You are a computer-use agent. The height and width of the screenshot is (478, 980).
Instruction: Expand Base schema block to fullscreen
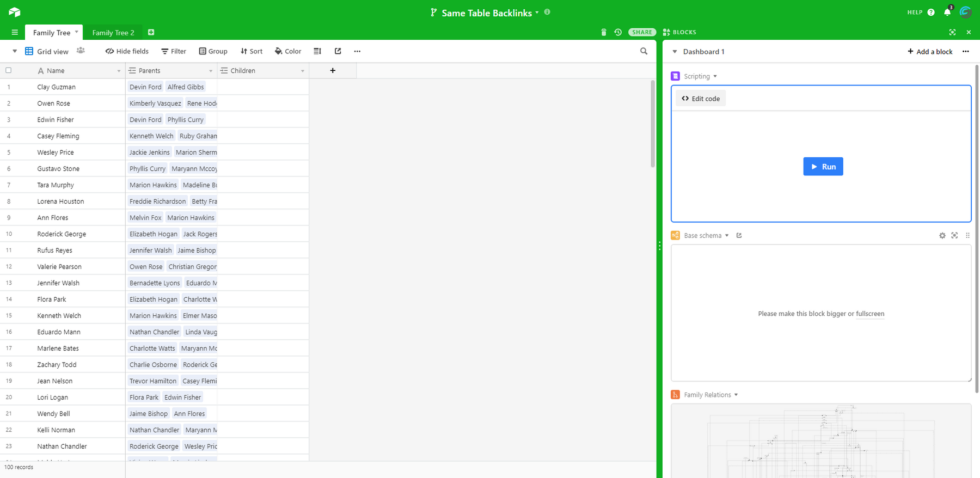(x=954, y=236)
